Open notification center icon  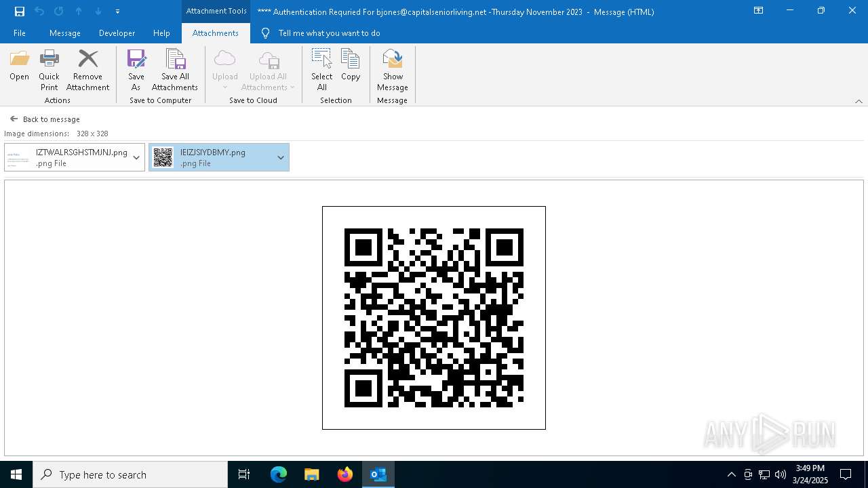[846, 474]
